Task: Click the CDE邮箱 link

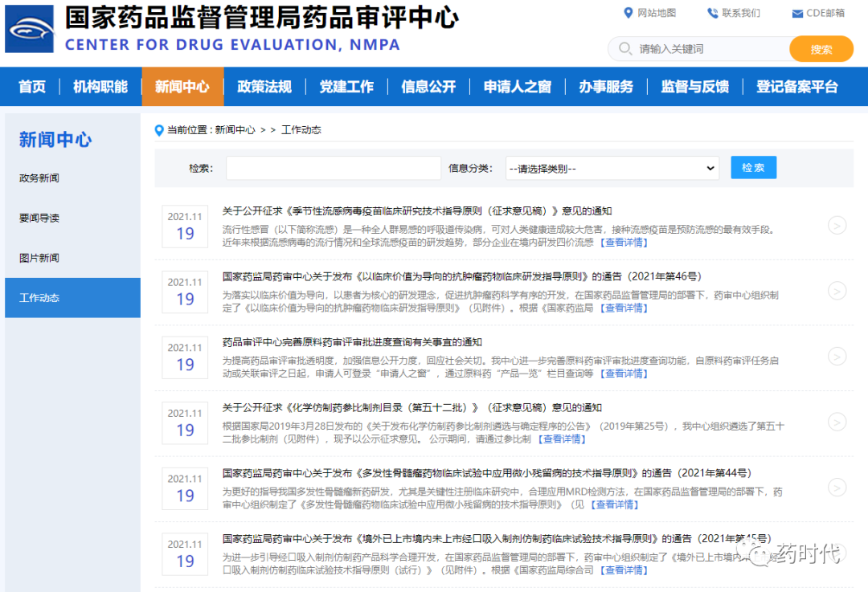Action: coord(825,13)
